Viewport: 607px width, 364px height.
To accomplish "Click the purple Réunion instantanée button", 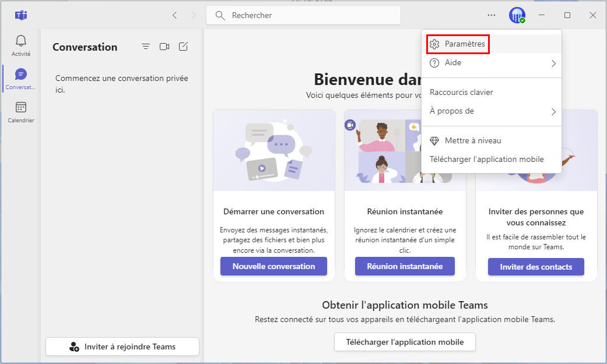I will point(405,266).
